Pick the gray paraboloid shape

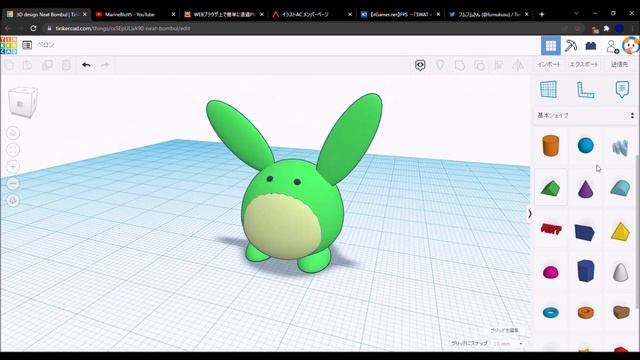[620, 272]
